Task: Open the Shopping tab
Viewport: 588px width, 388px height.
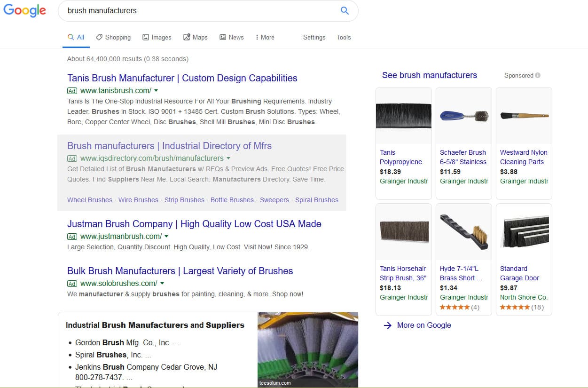Action: (113, 37)
